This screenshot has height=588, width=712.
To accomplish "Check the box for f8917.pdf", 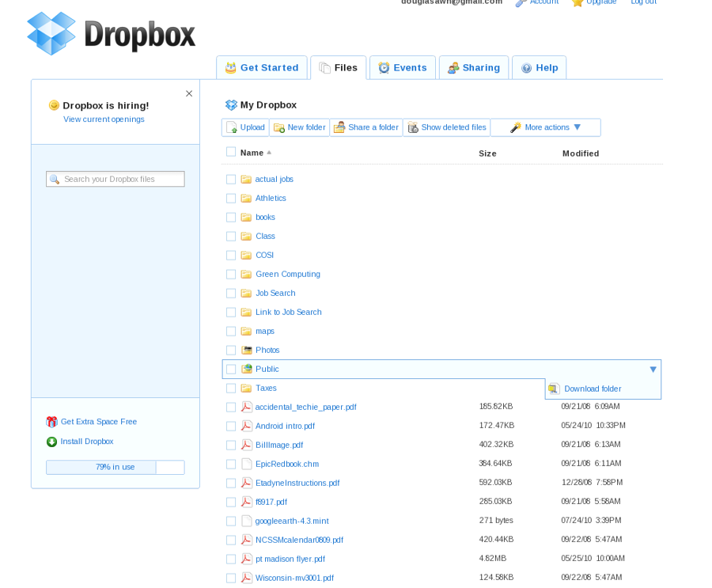I will [231, 502].
